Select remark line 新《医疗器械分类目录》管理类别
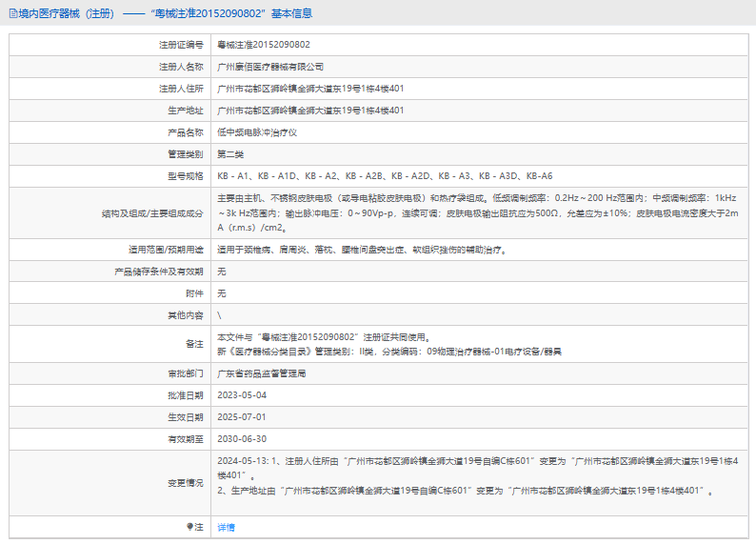The image size is (756, 544). [389, 352]
